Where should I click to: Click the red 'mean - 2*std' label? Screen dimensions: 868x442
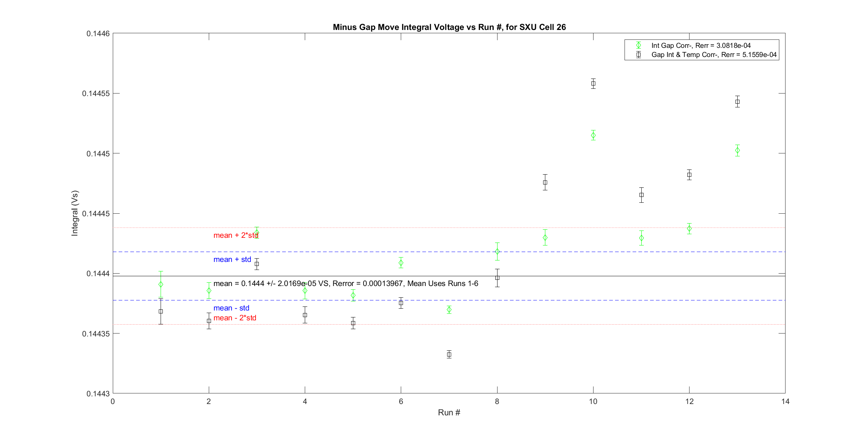[x=235, y=318]
